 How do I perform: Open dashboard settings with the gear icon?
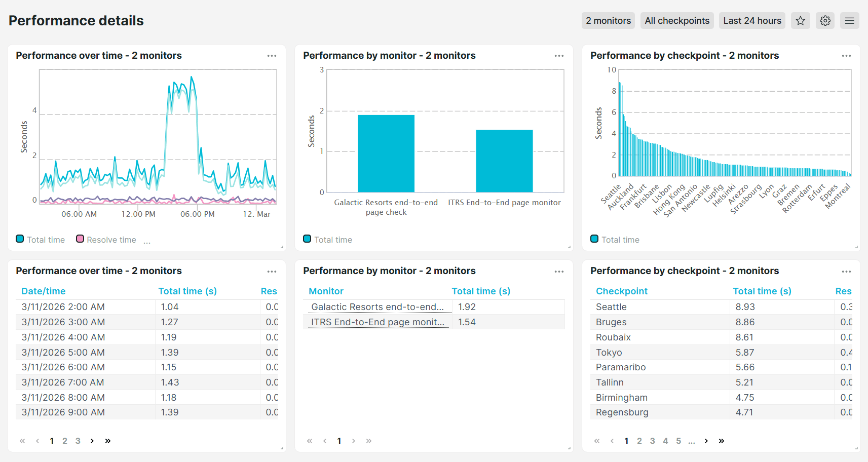(x=825, y=20)
